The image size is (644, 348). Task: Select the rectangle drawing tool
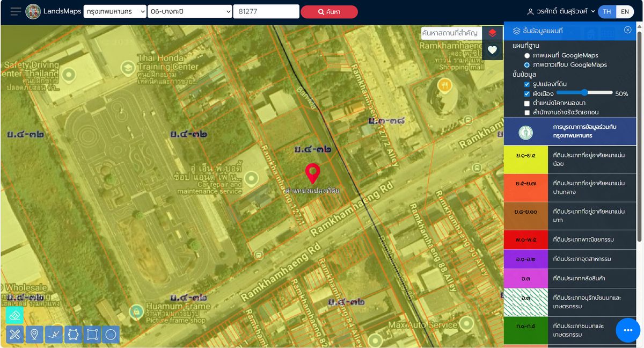[x=92, y=335]
